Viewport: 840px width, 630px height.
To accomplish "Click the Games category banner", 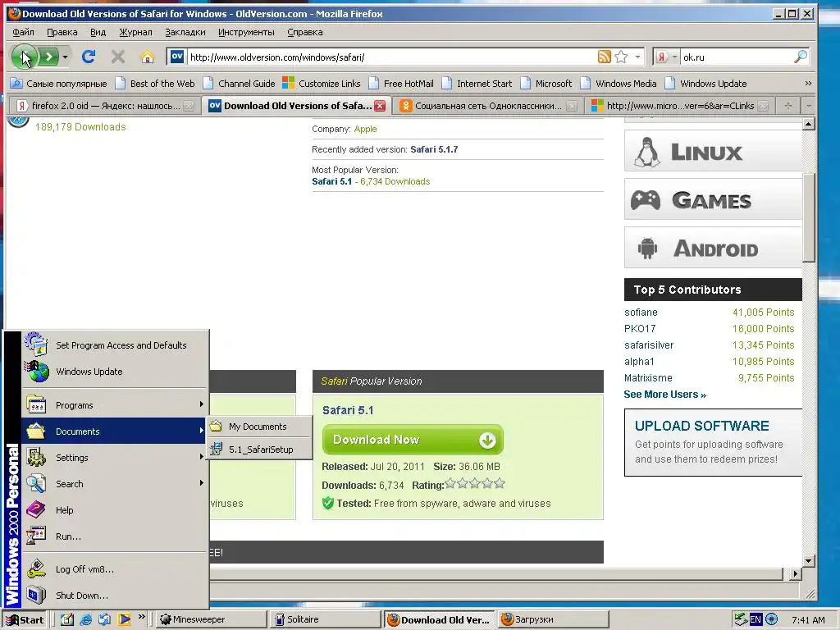I will (x=713, y=200).
